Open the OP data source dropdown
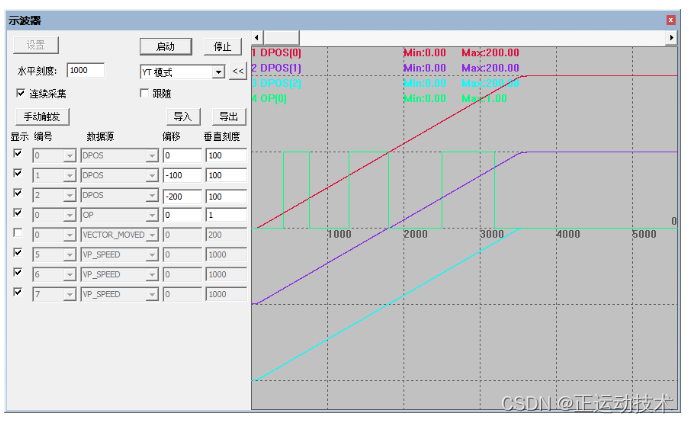Image resolution: width=689 pixels, height=423 pixels. pyautogui.click(x=152, y=215)
